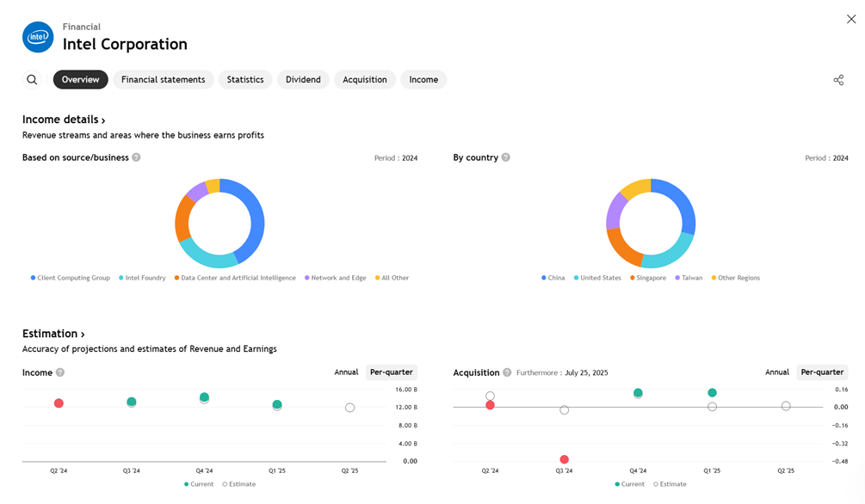Toggle Data Center and Artificial Intelligence legend
The image size is (865, 504).
click(235, 278)
